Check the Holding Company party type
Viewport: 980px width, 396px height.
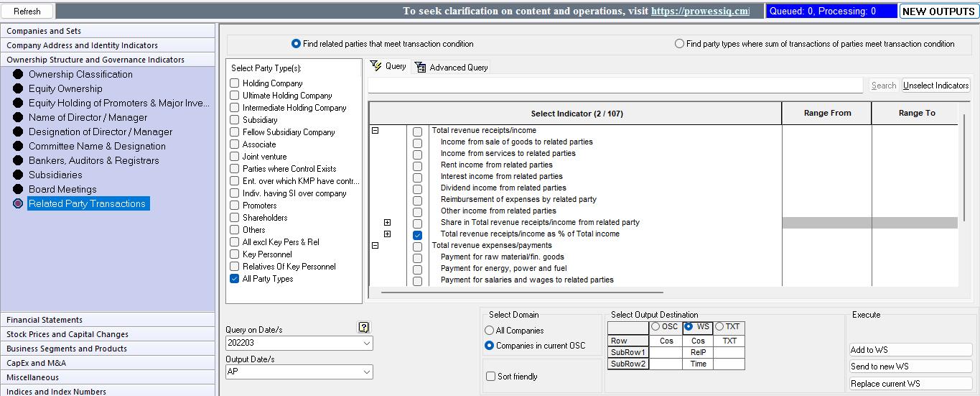click(234, 83)
